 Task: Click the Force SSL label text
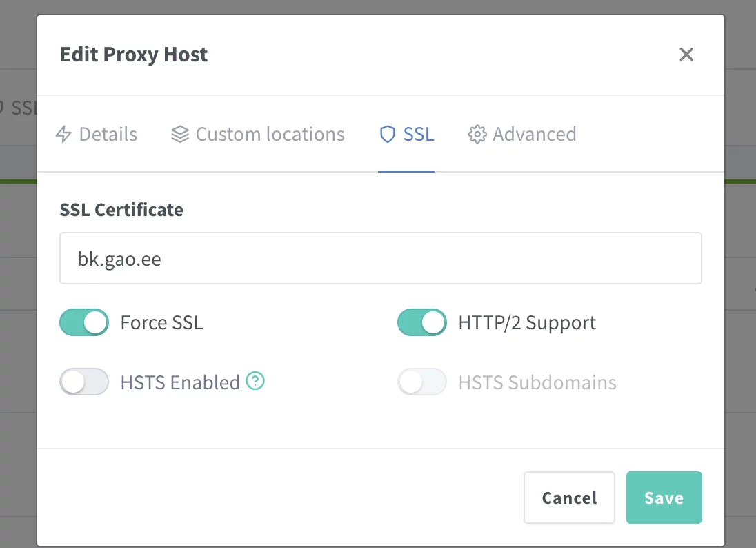tap(161, 322)
